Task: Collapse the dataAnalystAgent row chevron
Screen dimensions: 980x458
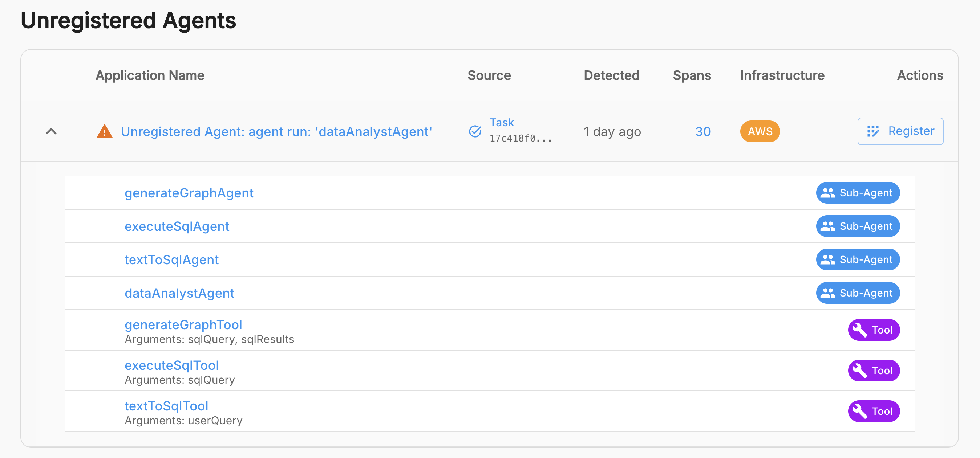Action: pos(51,131)
